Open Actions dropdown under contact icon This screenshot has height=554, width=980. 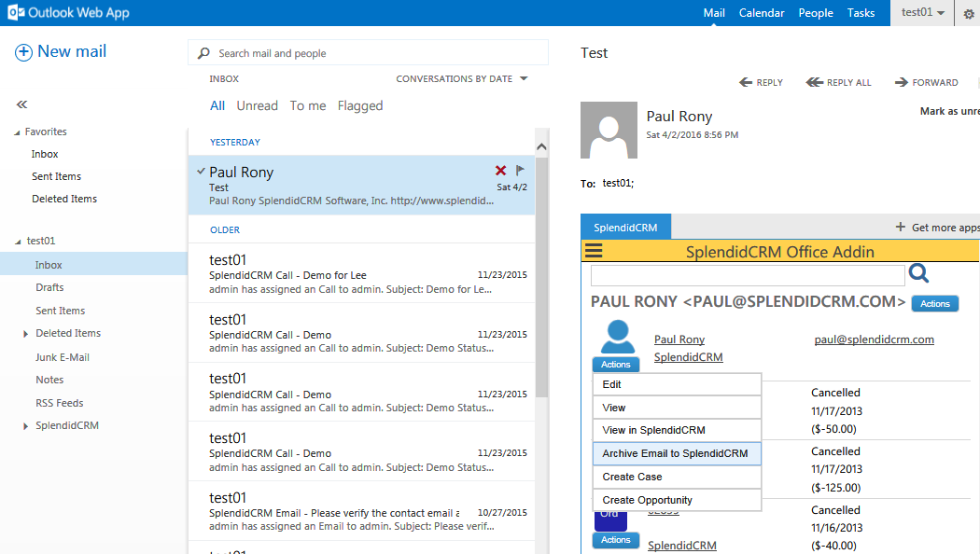(616, 364)
